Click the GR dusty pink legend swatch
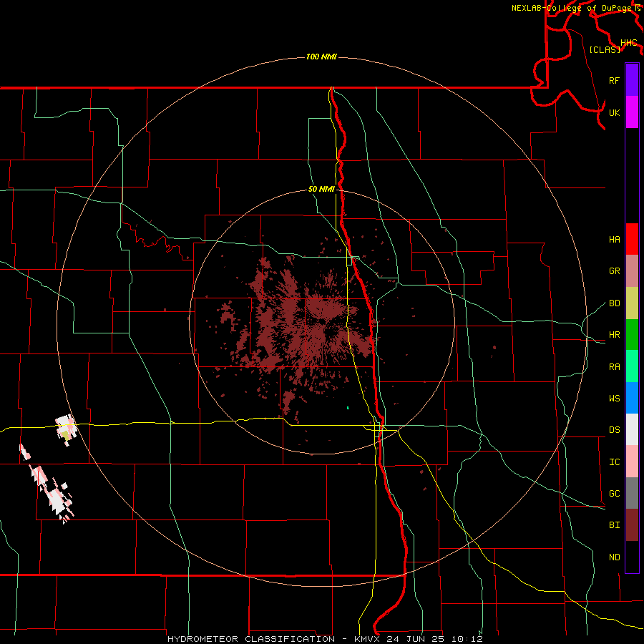Screen dimensions: 644x644 [x=632, y=270]
